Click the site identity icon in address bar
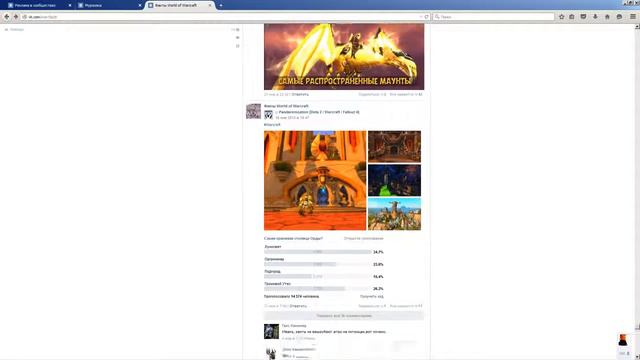Image resolution: width=640 pixels, height=360 pixels. coord(24,17)
